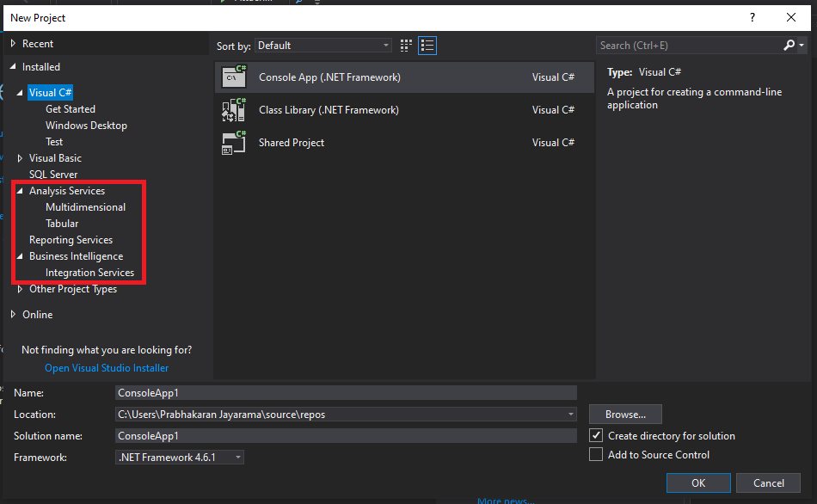Select the Integration Services category
Viewport: 817px width, 504px height.
click(x=89, y=272)
